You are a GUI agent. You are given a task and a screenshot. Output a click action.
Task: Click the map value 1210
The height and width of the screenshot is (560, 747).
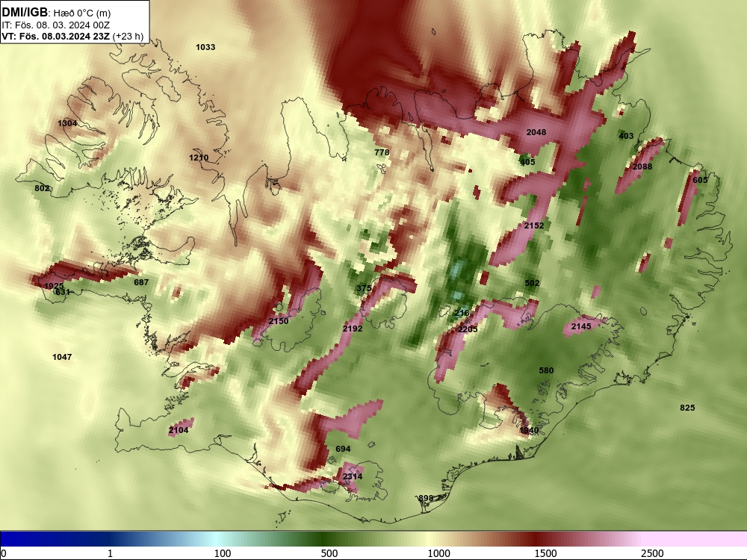tap(199, 158)
